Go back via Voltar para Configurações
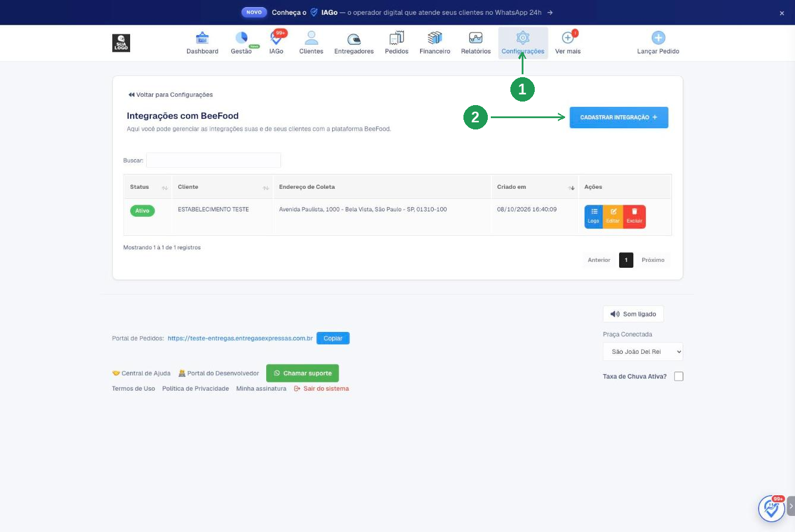 click(x=171, y=95)
